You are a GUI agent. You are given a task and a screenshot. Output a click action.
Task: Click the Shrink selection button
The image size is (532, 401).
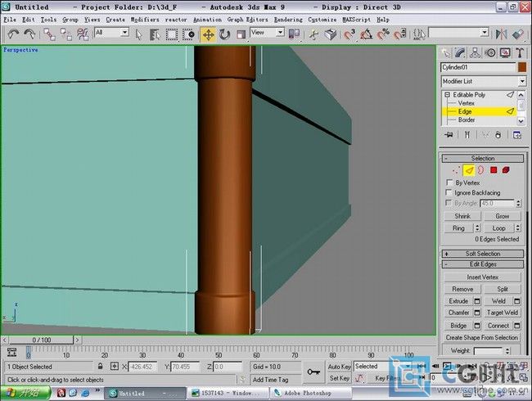coord(462,216)
